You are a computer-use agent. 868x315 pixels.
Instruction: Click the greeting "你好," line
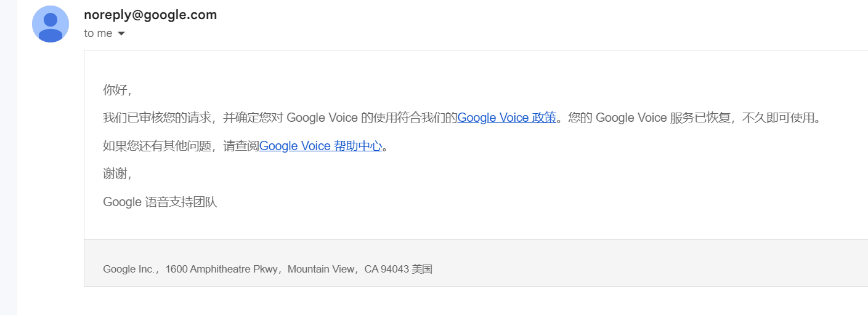click(118, 90)
